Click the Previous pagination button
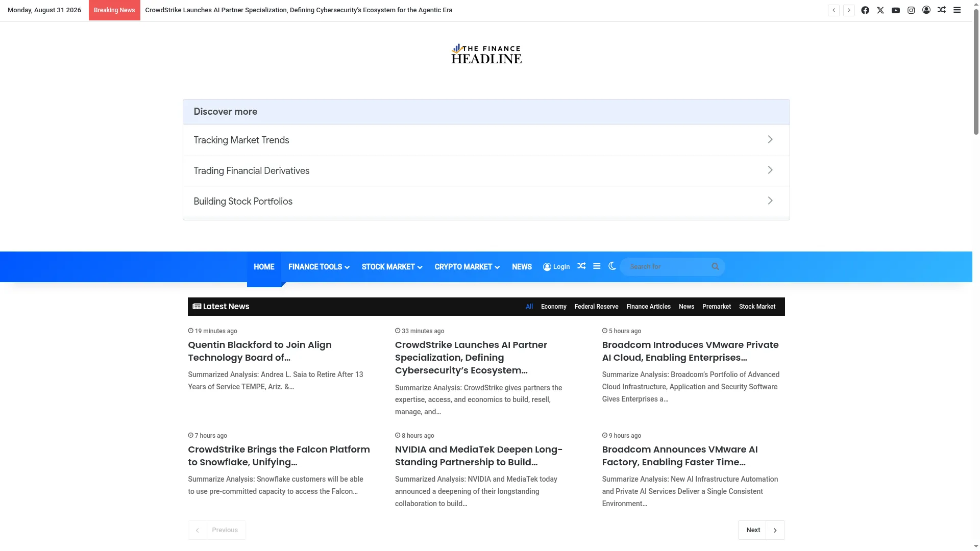Viewport: 980px width, 551px height. (x=217, y=530)
